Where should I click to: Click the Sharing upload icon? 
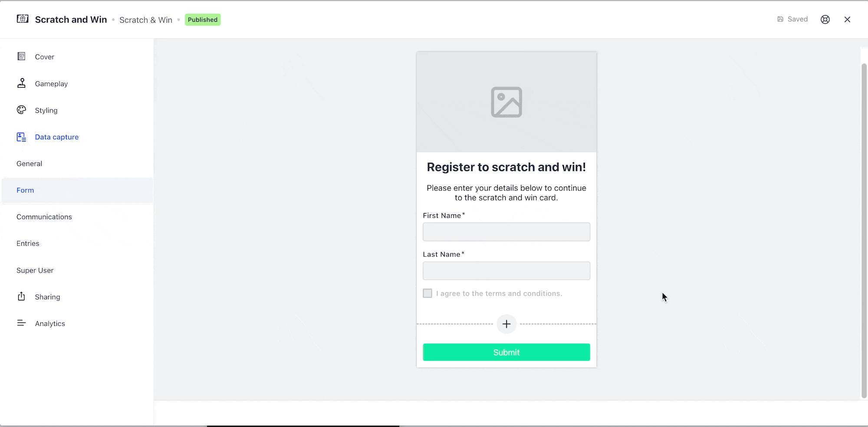[21, 296]
